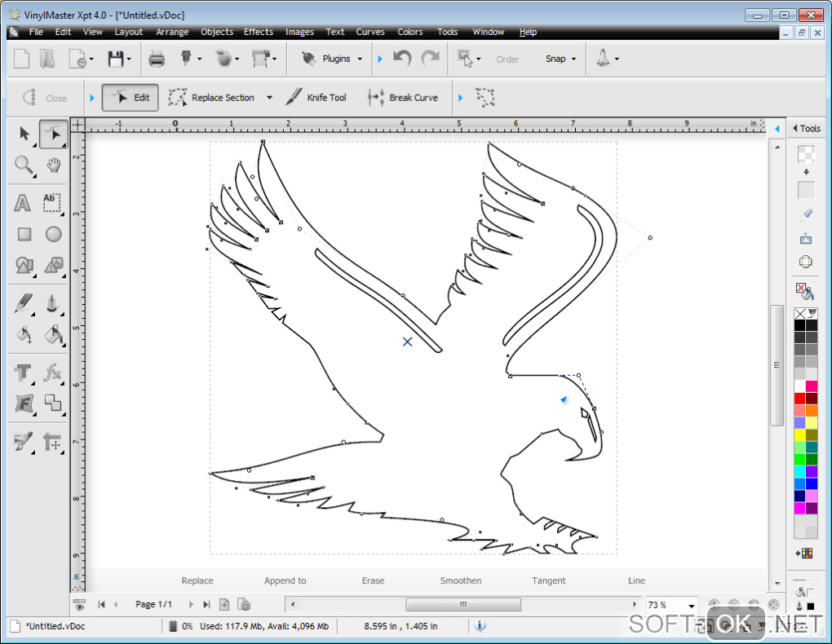Print with the printer icon
832x644 pixels.
157,59
